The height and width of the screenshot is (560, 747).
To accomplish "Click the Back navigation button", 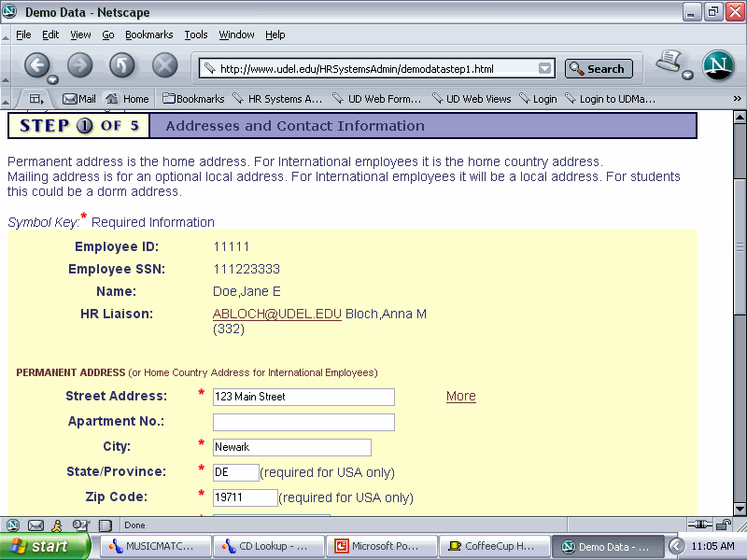I will tap(37, 65).
